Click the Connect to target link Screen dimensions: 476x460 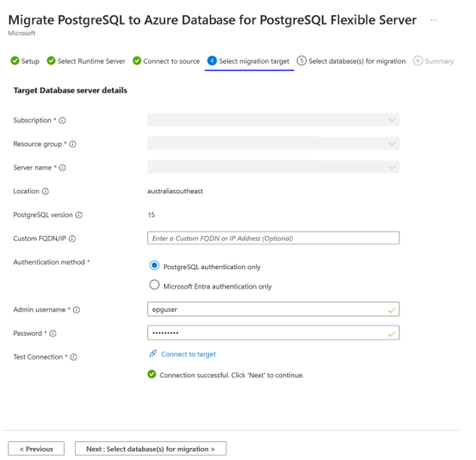click(188, 354)
